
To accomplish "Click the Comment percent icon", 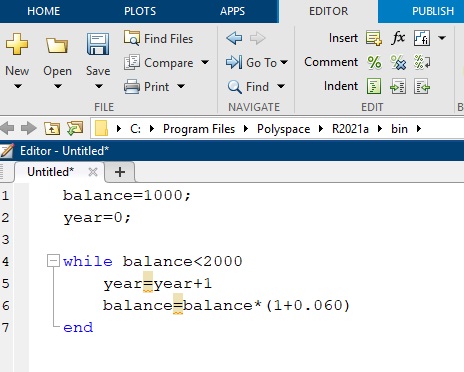I will click(374, 62).
